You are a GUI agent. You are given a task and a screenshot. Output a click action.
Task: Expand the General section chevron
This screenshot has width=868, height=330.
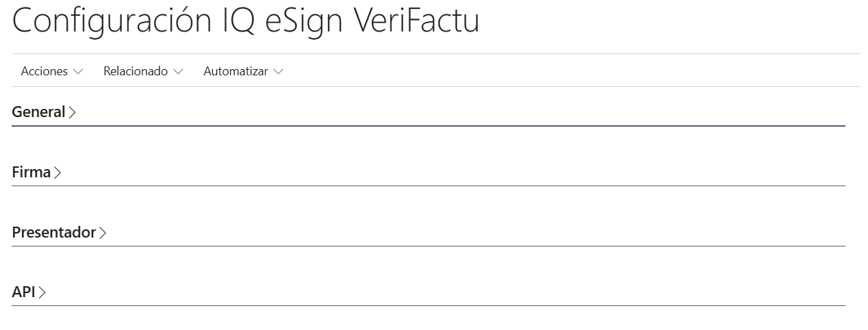[x=72, y=112]
